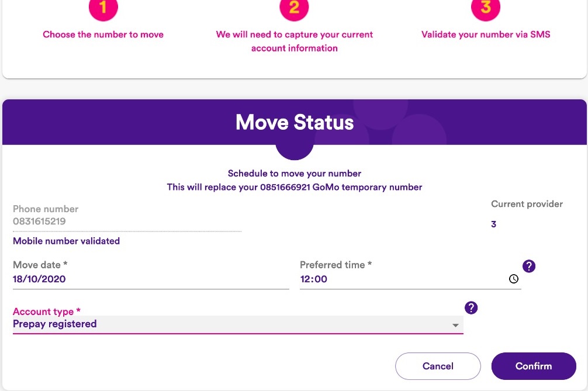The height and width of the screenshot is (391, 588).
Task: Click the step 1 circle icon
Action: pos(103,8)
